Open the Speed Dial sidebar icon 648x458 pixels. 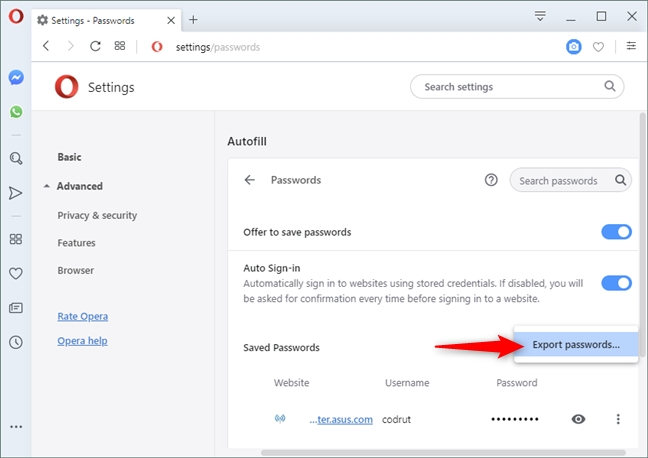coord(16,239)
